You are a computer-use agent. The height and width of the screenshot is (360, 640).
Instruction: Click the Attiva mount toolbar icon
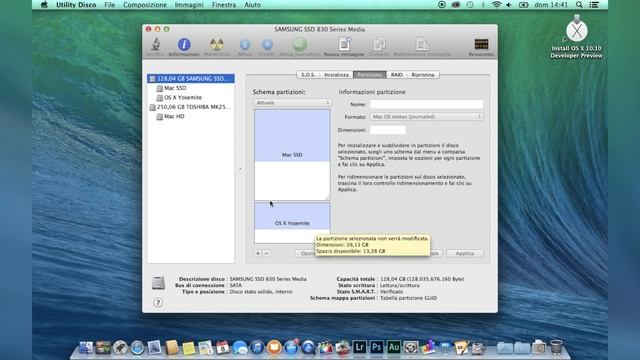(245, 44)
